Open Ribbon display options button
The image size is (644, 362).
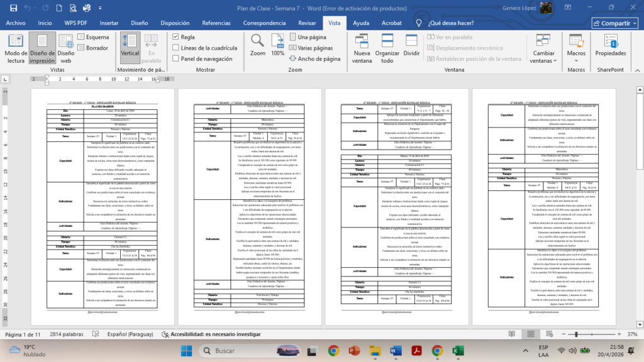click(x=568, y=8)
